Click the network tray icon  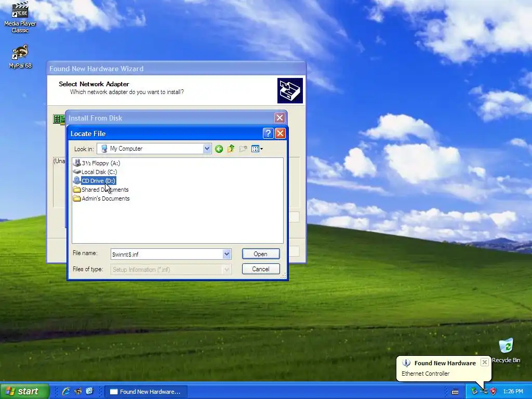(x=484, y=392)
